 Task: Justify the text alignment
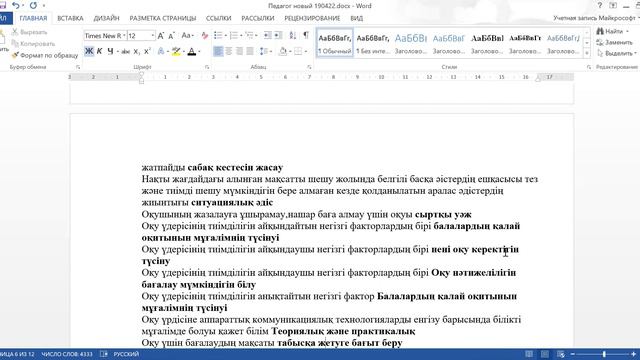point(250,51)
